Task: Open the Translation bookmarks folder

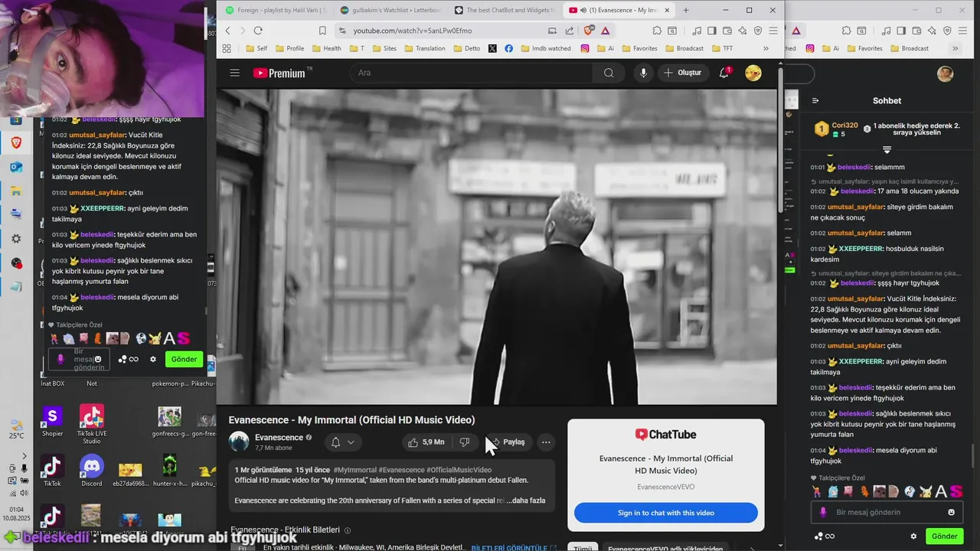Action: [424, 48]
